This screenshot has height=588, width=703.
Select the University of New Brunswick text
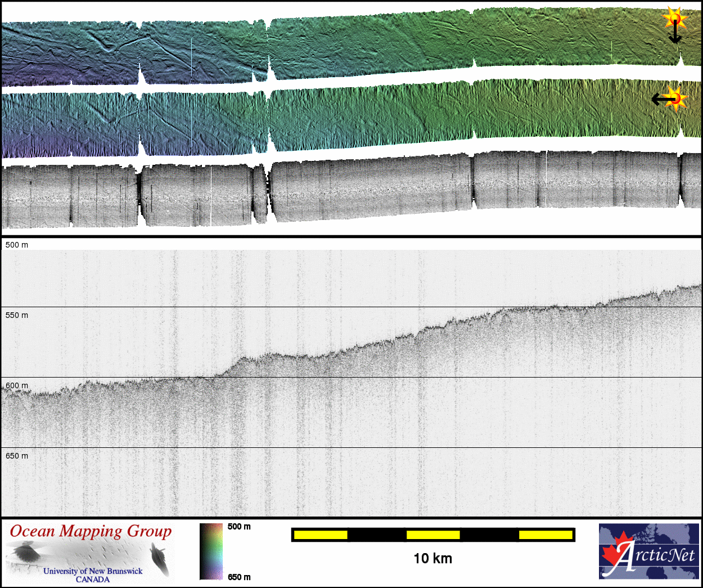(x=93, y=571)
